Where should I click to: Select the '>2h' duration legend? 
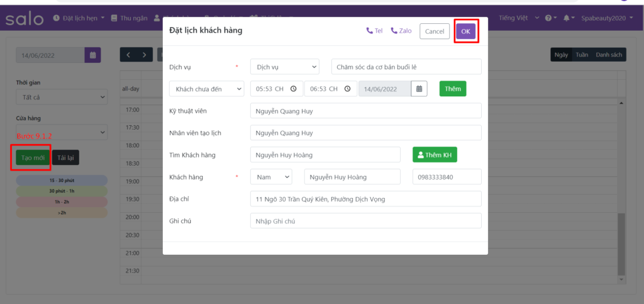[x=62, y=213]
